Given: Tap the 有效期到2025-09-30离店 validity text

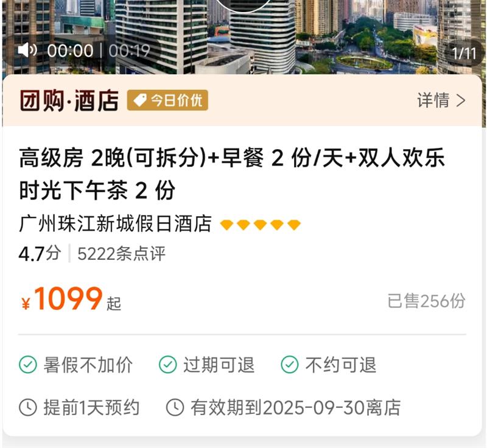Looking at the screenshot, I should click(295, 408).
